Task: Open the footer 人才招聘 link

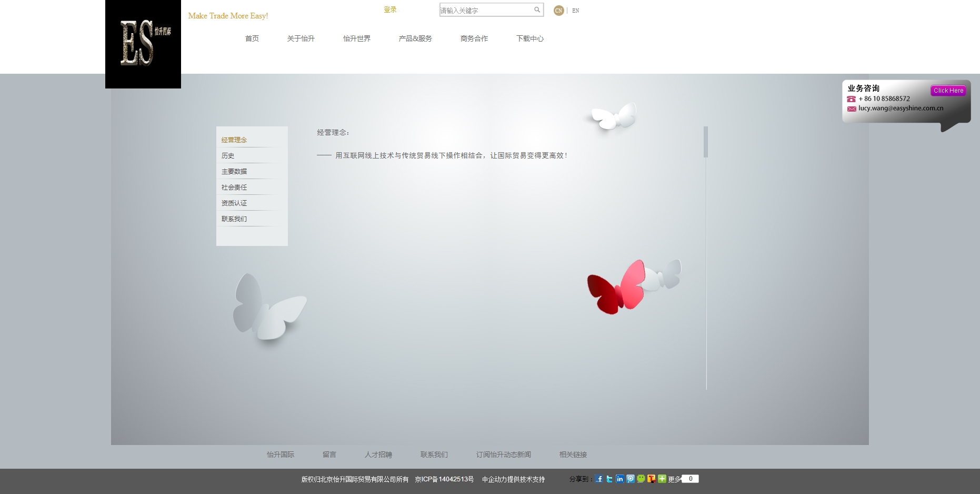Action: point(378,455)
